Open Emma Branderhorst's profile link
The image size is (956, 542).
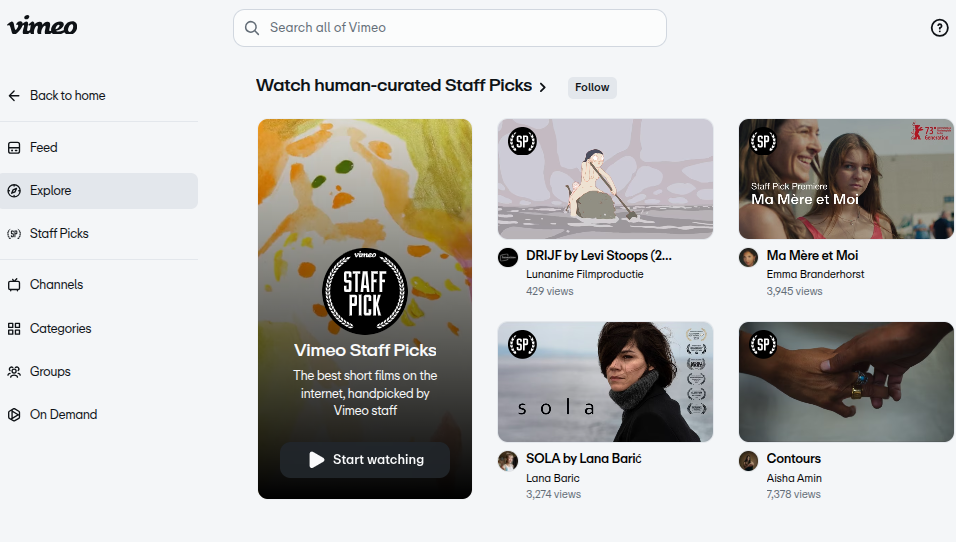coord(815,274)
